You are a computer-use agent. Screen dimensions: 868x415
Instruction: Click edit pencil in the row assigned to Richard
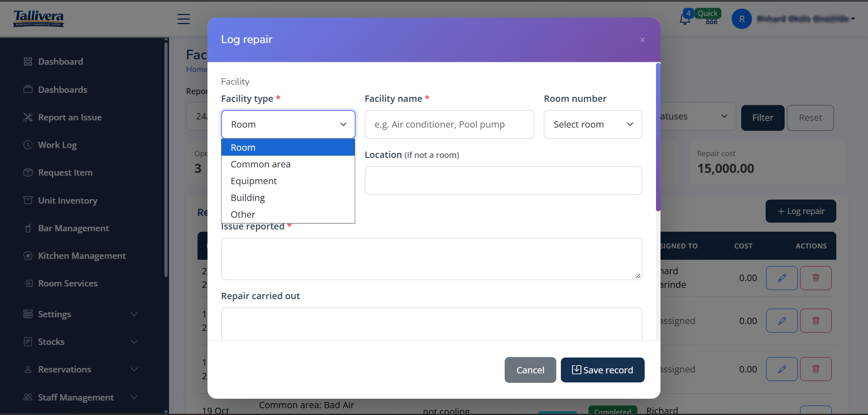(x=781, y=278)
